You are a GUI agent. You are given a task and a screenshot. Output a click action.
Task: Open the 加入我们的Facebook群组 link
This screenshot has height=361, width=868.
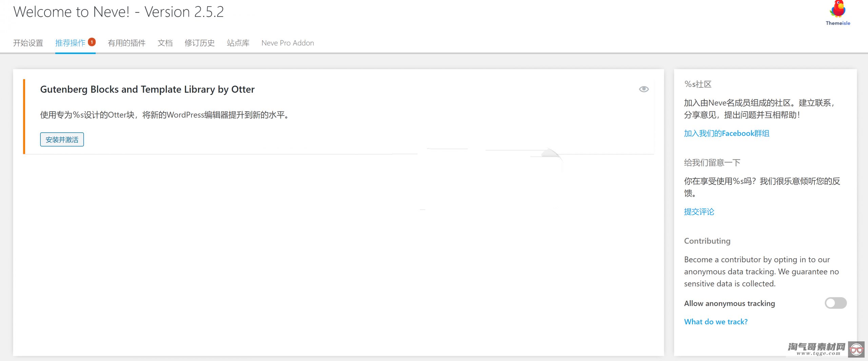tap(727, 133)
